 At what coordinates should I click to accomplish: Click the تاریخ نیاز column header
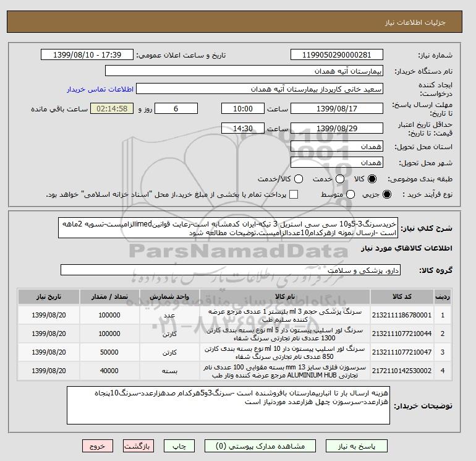coord(49,296)
